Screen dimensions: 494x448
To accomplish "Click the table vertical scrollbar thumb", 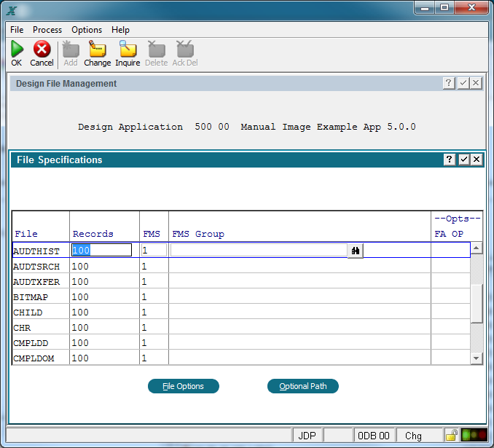I will [477, 304].
